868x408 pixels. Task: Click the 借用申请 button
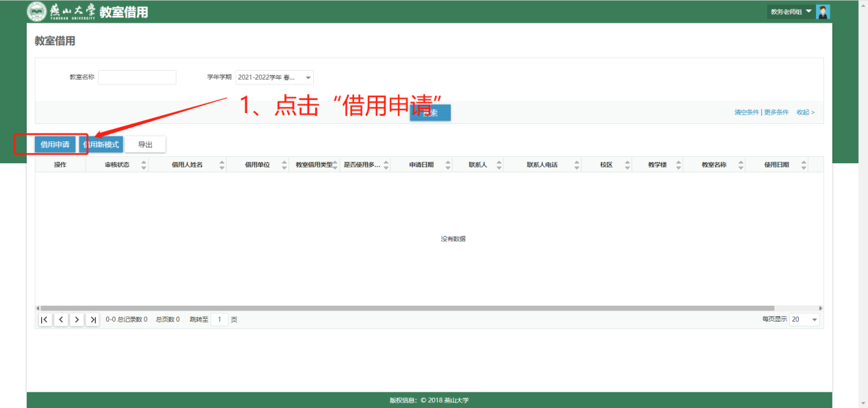tap(55, 145)
